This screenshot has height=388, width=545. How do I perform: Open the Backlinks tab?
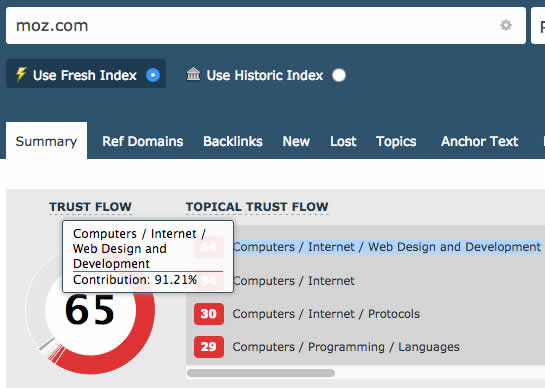tap(233, 142)
